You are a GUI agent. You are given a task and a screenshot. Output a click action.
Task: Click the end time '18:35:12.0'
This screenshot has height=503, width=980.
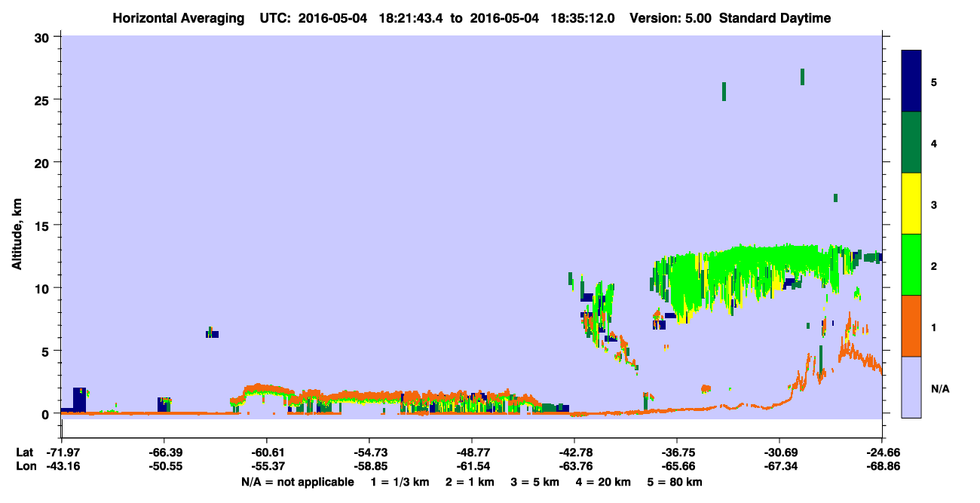(x=583, y=18)
